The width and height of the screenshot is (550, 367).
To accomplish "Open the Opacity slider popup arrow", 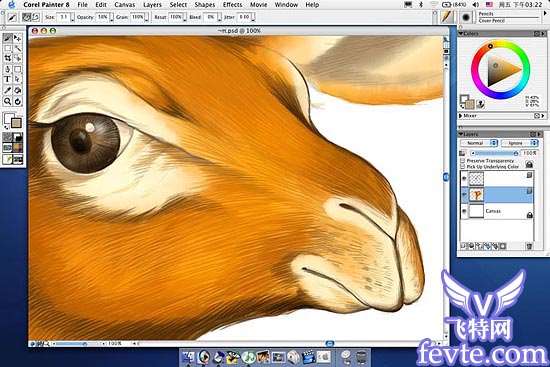I will [x=111, y=18].
